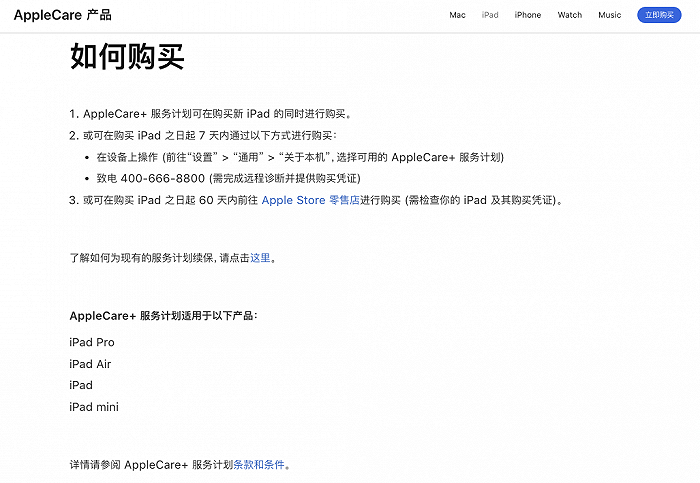
Task: Follow the 这里 renewal link
Action: 260,258
